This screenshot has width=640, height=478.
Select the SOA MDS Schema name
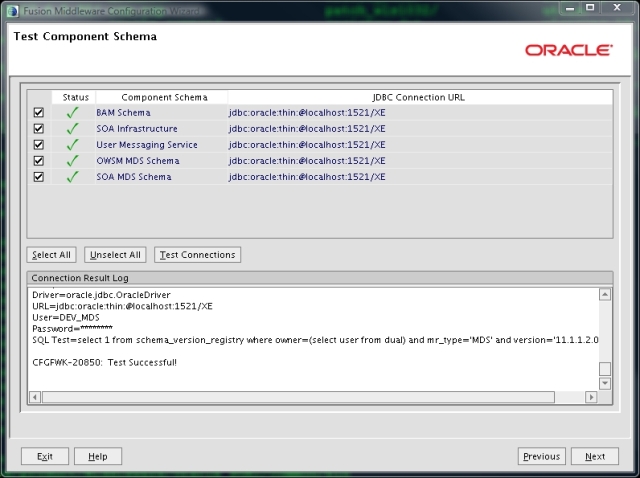[133, 177]
